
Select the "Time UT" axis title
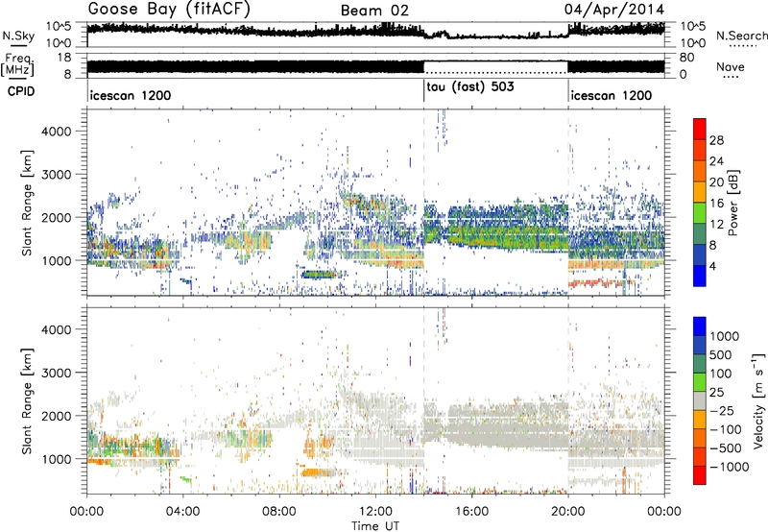[374, 525]
